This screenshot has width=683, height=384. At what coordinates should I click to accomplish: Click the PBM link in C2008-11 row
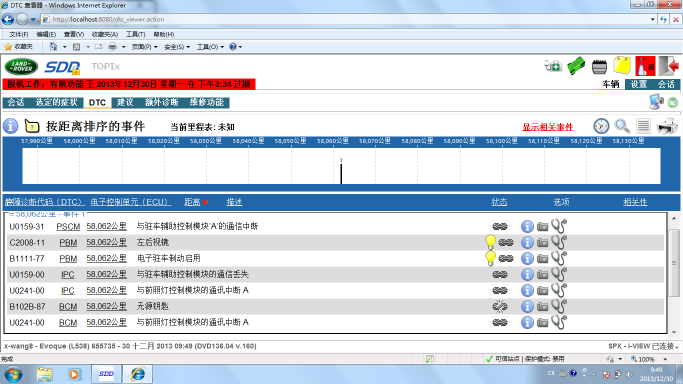(68, 243)
